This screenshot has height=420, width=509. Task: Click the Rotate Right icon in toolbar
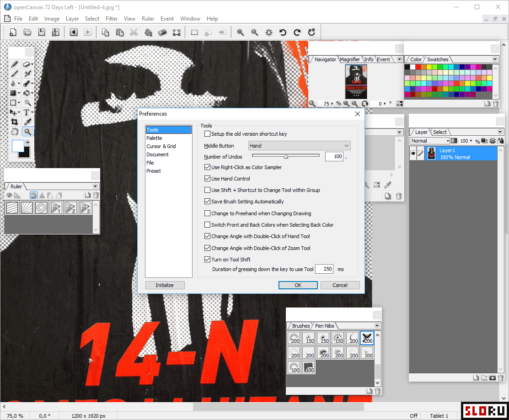[x=297, y=32]
